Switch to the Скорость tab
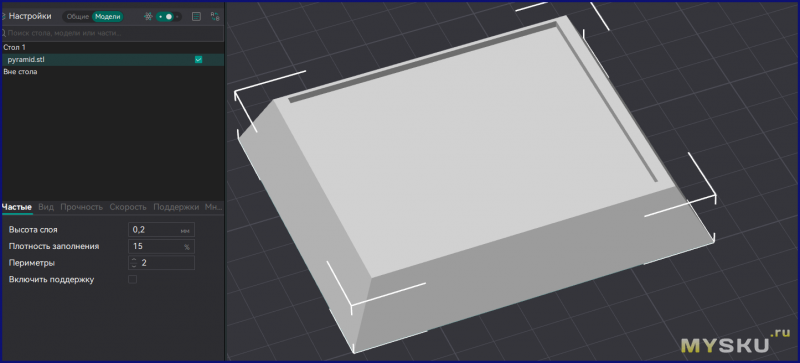 pyautogui.click(x=128, y=207)
